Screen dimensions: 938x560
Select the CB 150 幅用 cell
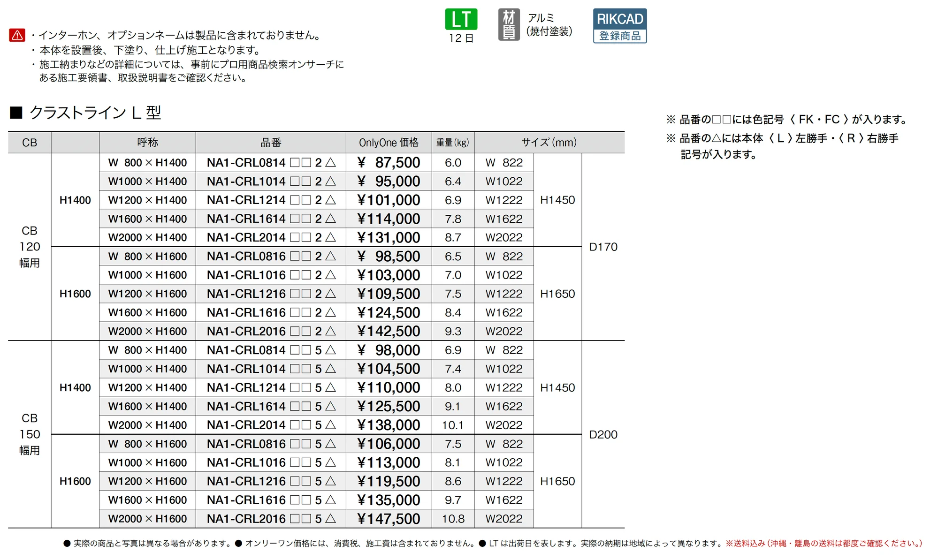[x=30, y=434]
